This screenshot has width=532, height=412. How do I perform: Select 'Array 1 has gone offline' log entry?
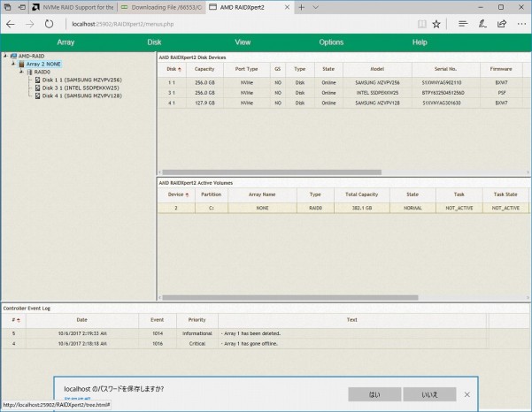tap(250, 344)
